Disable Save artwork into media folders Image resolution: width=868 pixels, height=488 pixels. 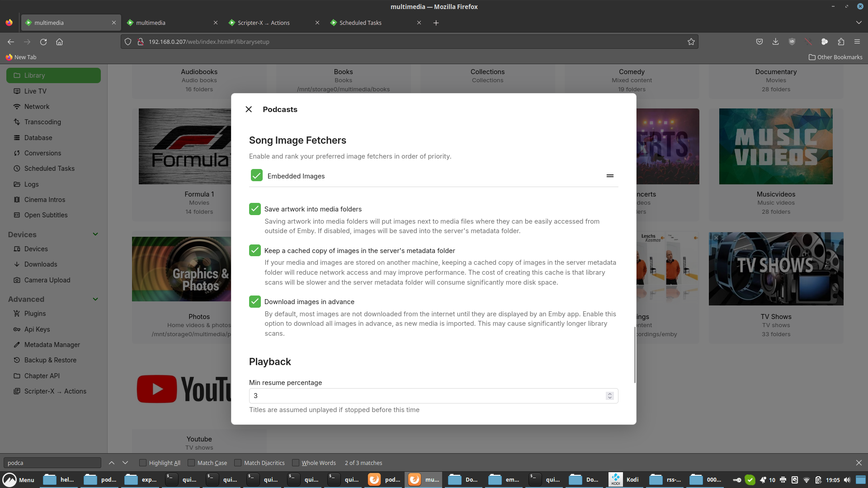point(255,209)
